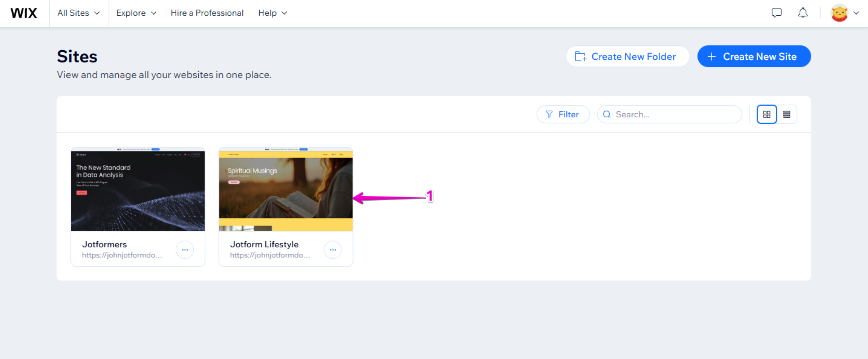Click the profile avatar

pos(839,13)
